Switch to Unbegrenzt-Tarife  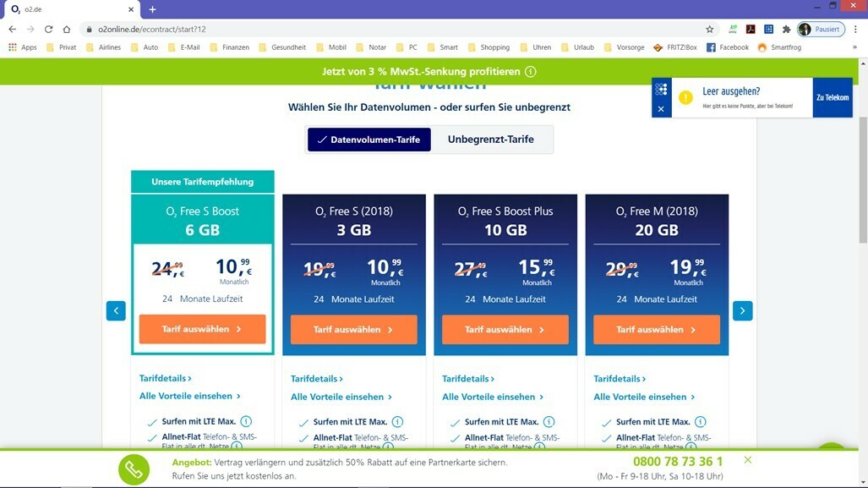pyautogui.click(x=491, y=140)
